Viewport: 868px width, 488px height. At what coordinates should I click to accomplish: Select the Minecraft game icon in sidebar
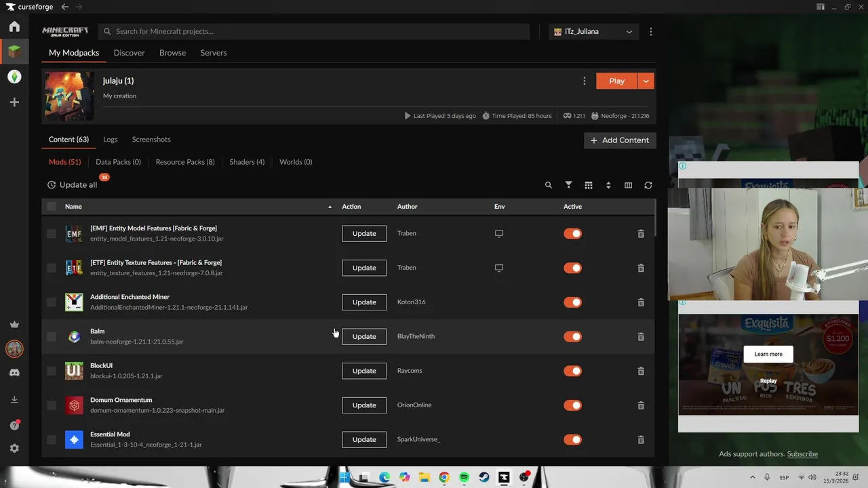coord(14,52)
